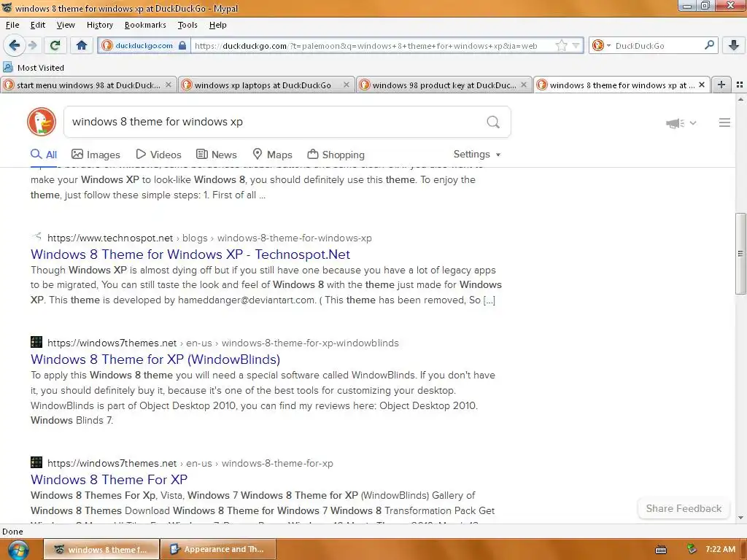Open 'Windows 8 Theme for Windows XP - Technospot.Net' link
The height and width of the screenshot is (560, 747).
[x=190, y=254]
